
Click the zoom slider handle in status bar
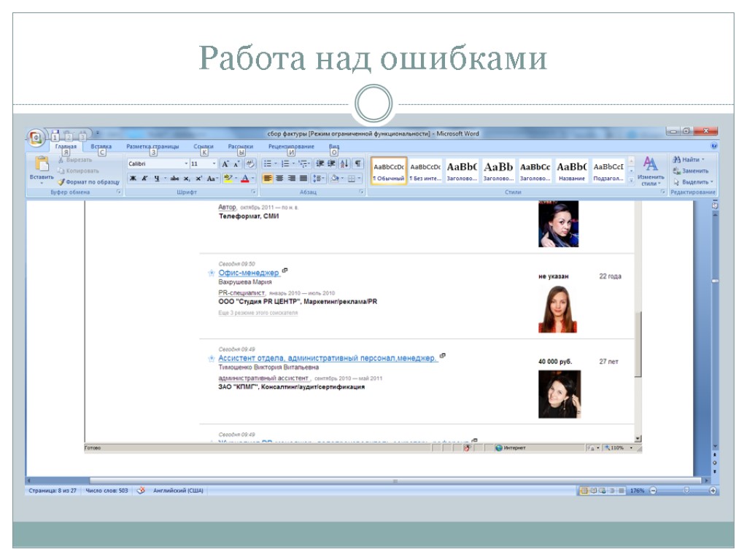[x=686, y=490]
